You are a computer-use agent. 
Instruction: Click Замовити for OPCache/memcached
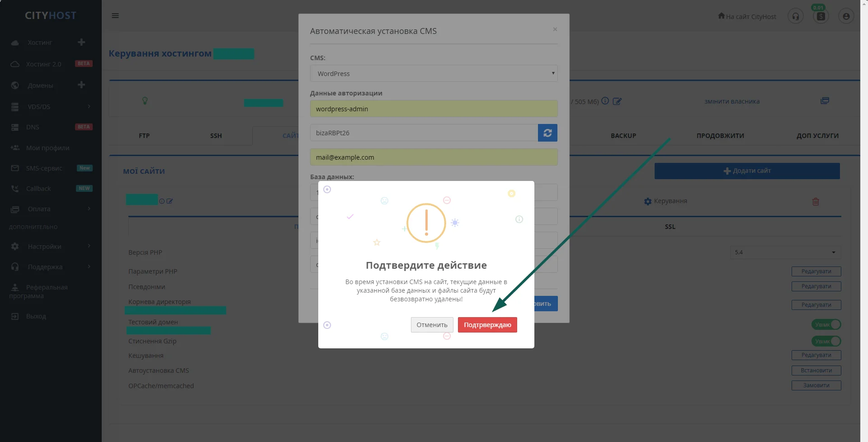click(816, 385)
